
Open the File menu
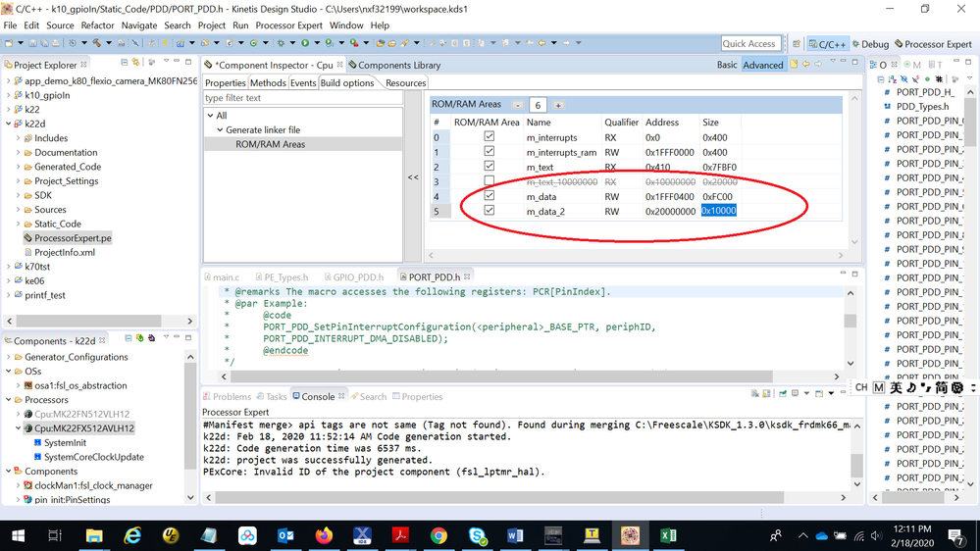10,25
